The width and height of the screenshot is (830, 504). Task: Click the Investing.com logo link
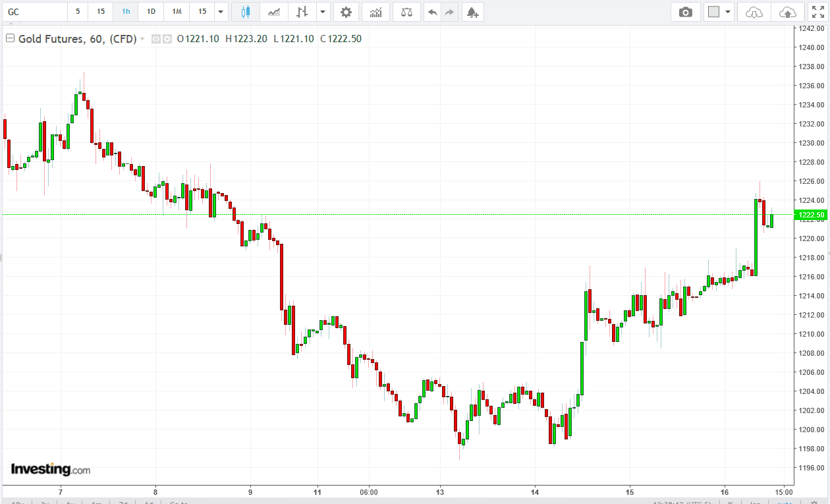[x=51, y=469]
